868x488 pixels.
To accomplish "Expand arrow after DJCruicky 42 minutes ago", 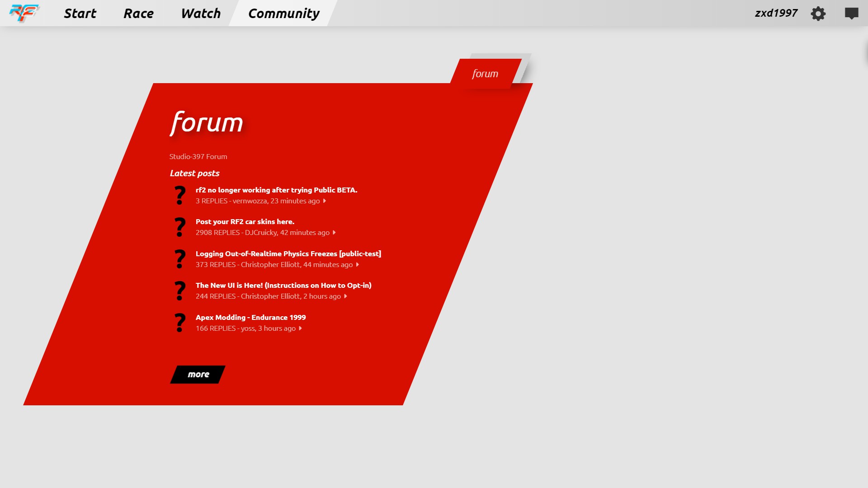I will point(335,233).
